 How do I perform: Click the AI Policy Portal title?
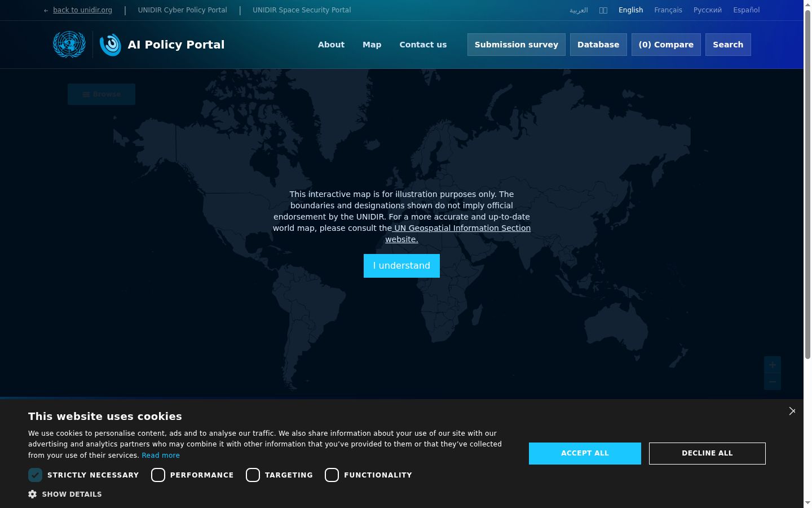176,45
